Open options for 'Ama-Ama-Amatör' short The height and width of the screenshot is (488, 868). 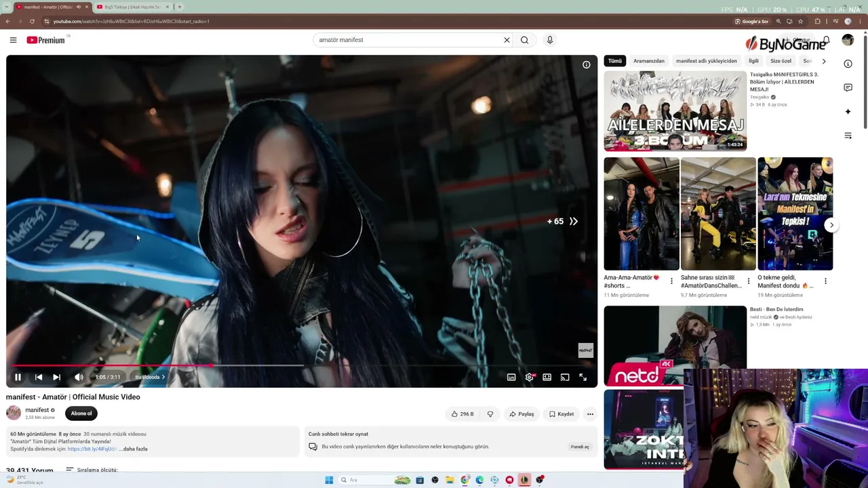pyautogui.click(x=671, y=281)
